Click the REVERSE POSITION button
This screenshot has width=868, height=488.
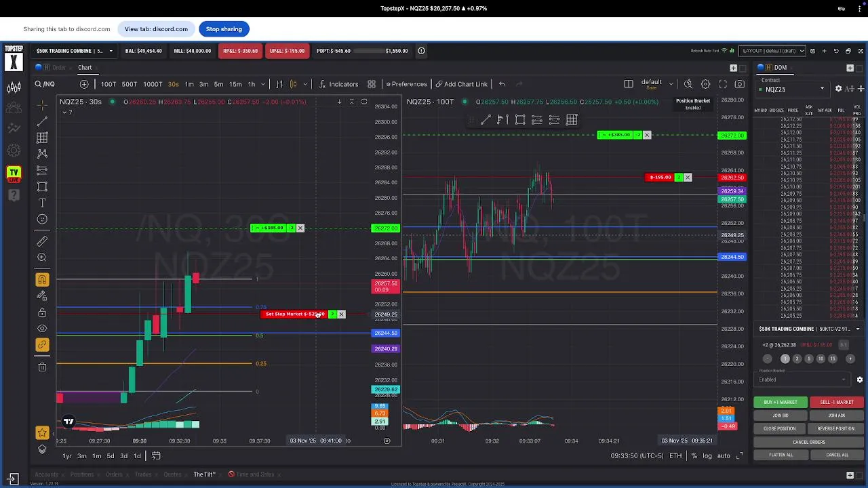point(836,429)
